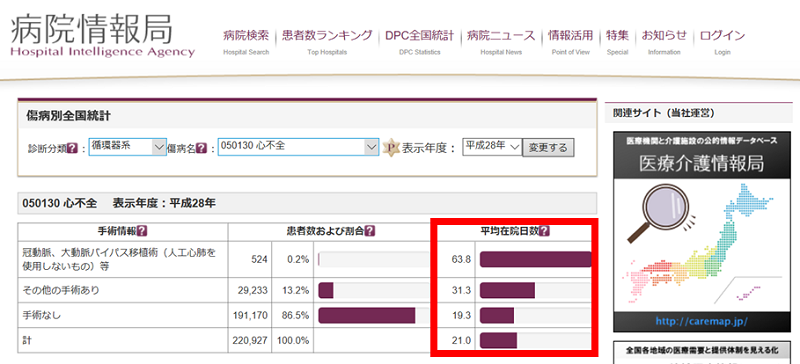Click the 変更する button
The height and width of the screenshot is (364, 800).
click(548, 148)
